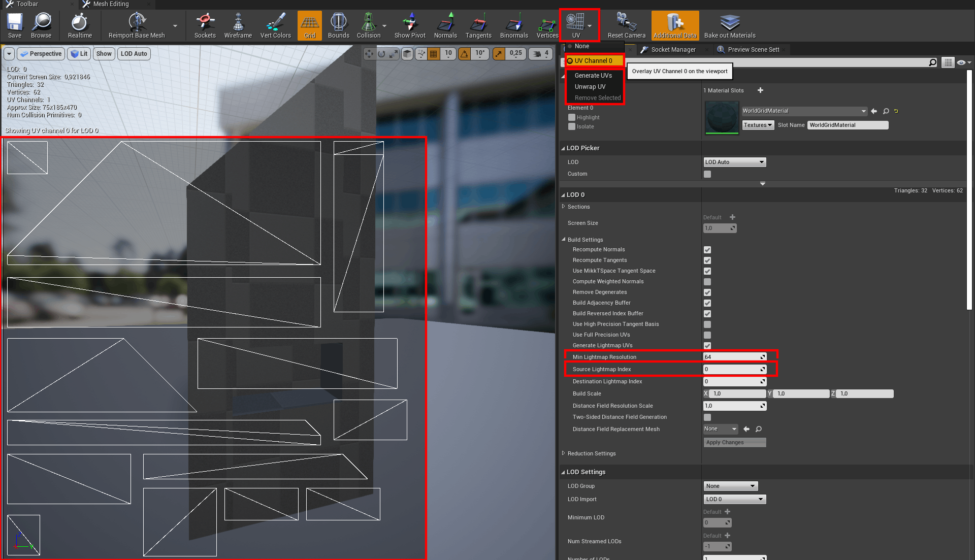Enable Compute Weighted Normals checkbox
Screen dimensions: 975x560
click(707, 282)
